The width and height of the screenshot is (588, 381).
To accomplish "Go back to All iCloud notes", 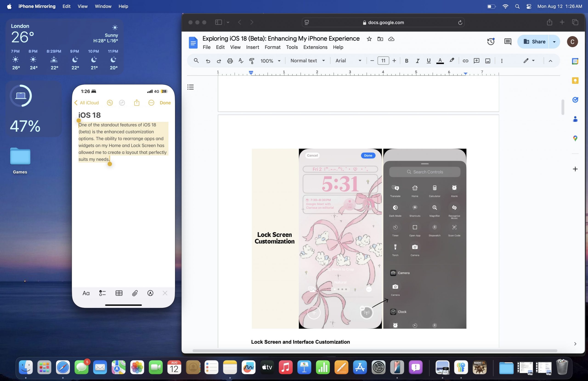I will pos(86,103).
